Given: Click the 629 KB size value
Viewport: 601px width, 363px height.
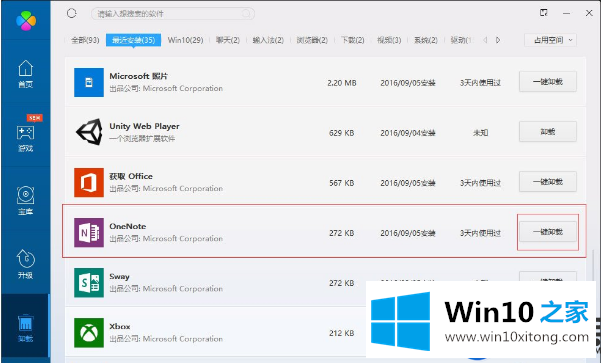Looking at the screenshot, I should (x=342, y=133).
